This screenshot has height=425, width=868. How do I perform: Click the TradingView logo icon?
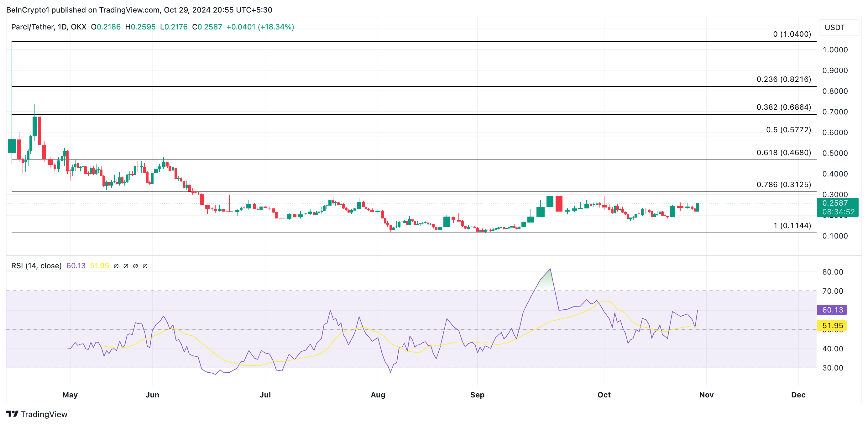point(12,413)
